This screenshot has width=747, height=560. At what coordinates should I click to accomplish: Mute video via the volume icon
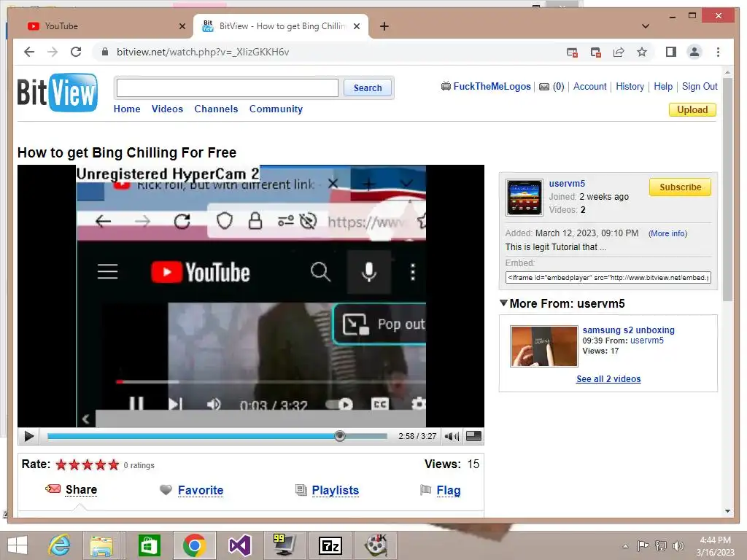click(451, 436)
